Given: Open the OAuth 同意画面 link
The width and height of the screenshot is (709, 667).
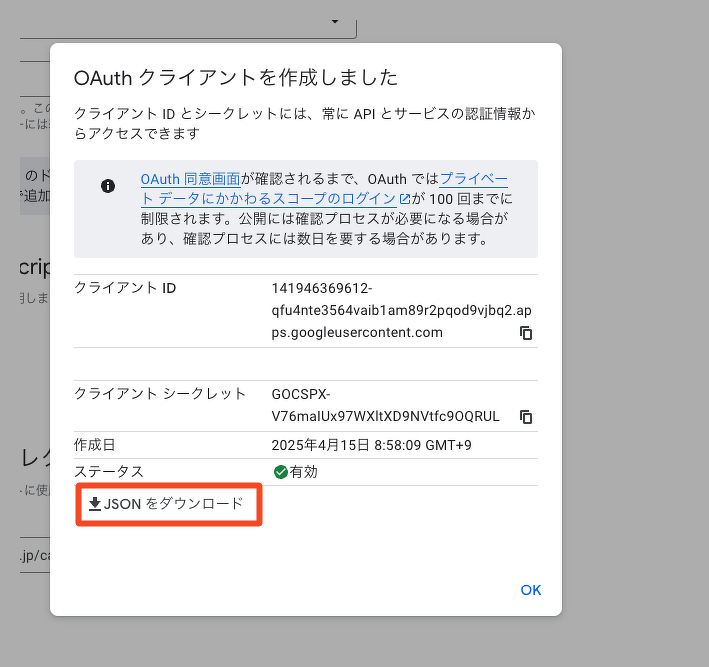Looking at the screenshot, I should tap(190, 179).
